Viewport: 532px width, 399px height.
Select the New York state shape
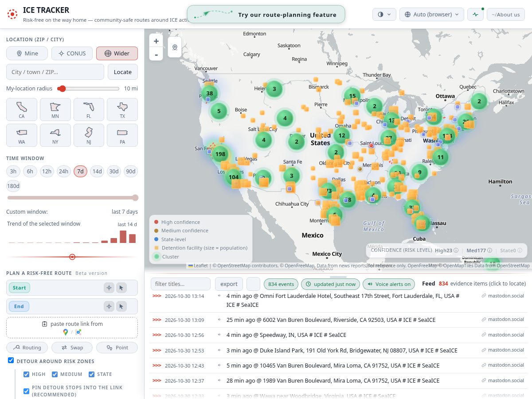click(55, 135)
